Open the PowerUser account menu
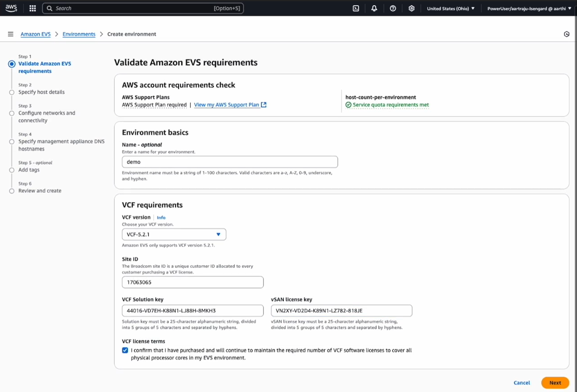Viewport: 577px width, 392px height. pyautogui.click(x=529, y=8)
